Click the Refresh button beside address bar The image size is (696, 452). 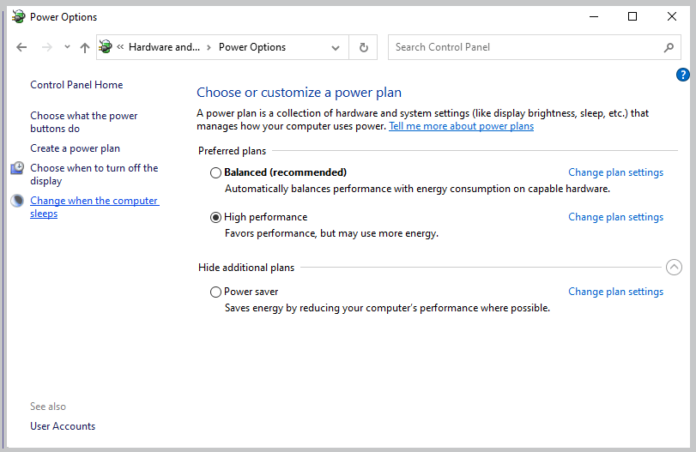[364, 47]
